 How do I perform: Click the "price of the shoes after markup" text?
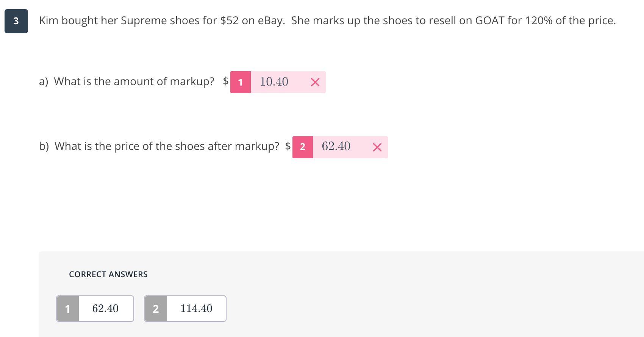click(x=167, y=146)
